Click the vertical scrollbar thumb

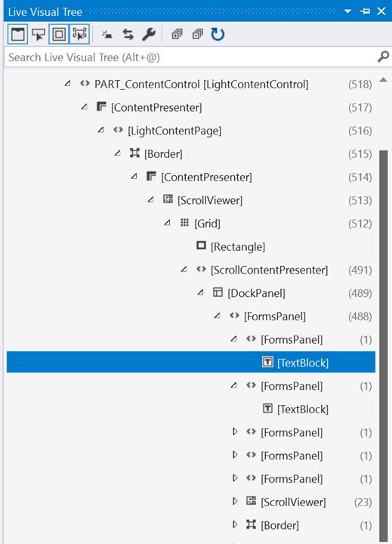[384, 347]
